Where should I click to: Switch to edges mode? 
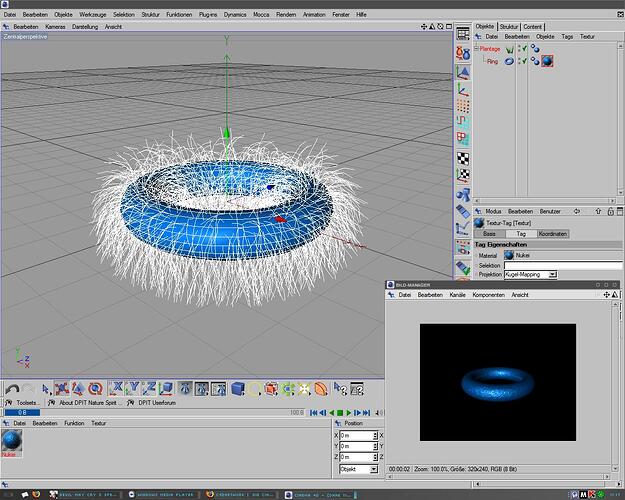(463, 122)
